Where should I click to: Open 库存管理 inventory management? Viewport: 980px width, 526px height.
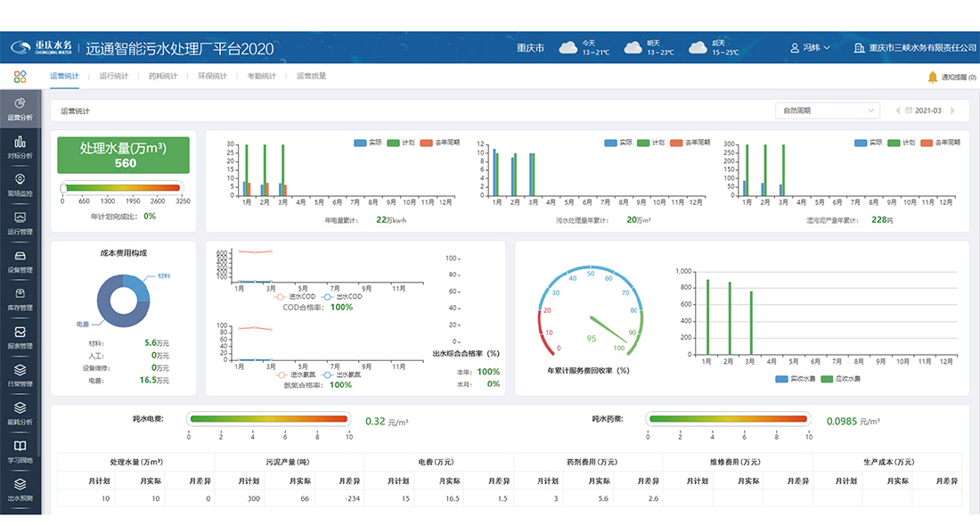click(20, 300)
